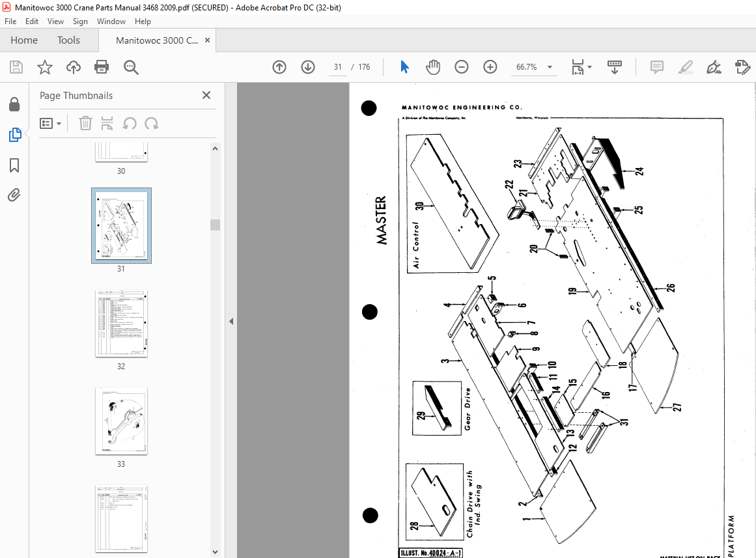Rotate page counterclockwise
This screenshot has width=756, height=558.
pos(129,124)
